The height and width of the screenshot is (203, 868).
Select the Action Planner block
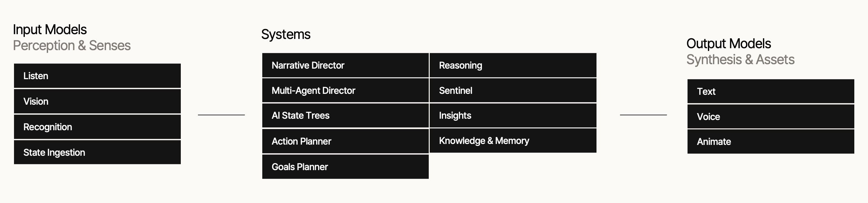(x=345, y=141)
